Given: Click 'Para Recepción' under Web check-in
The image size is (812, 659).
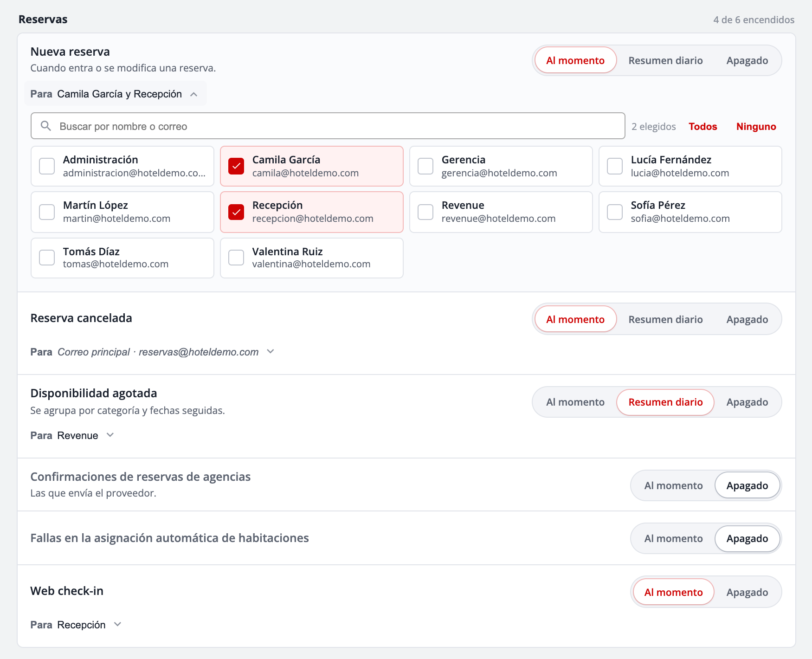Looking at the screenshot, I should pyautogui.click(x=68, y=625).
